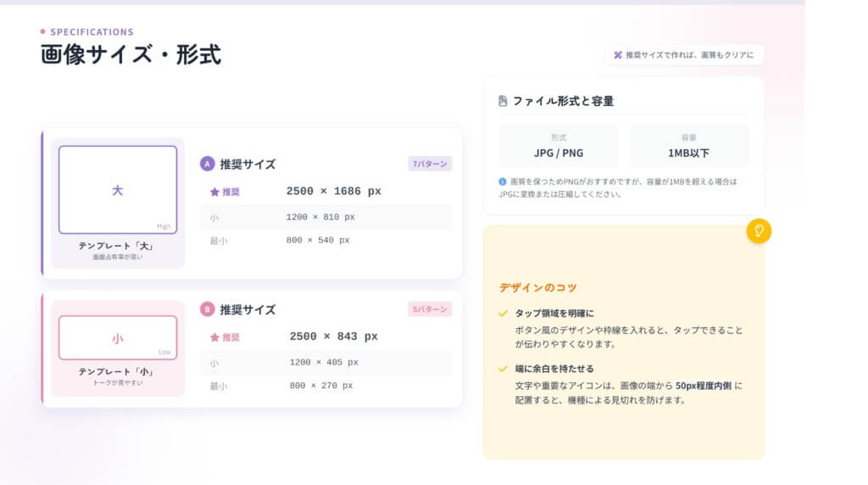Click the 推奨サイズ title in card A

[x=248, y=164]
